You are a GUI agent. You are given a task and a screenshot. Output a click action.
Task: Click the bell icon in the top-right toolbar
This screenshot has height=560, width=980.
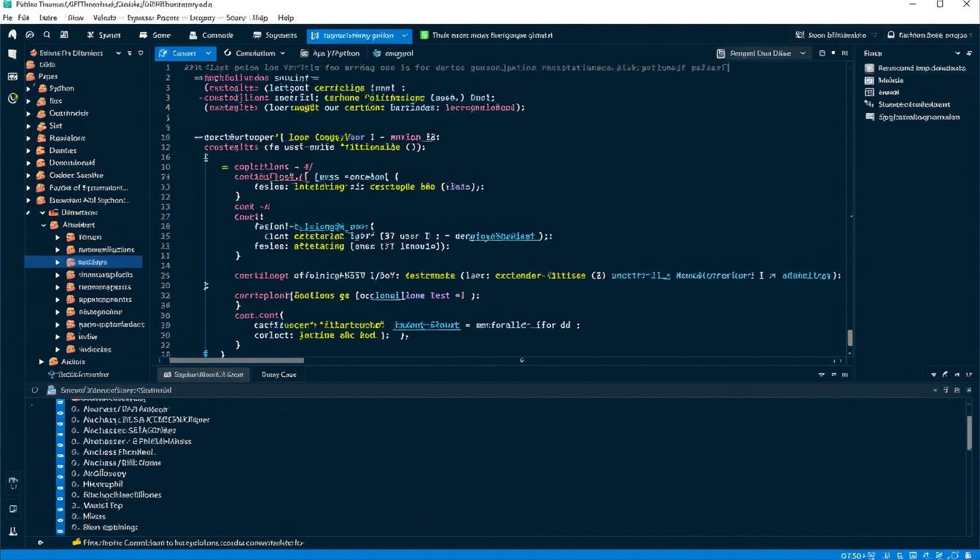coord(890,35)
